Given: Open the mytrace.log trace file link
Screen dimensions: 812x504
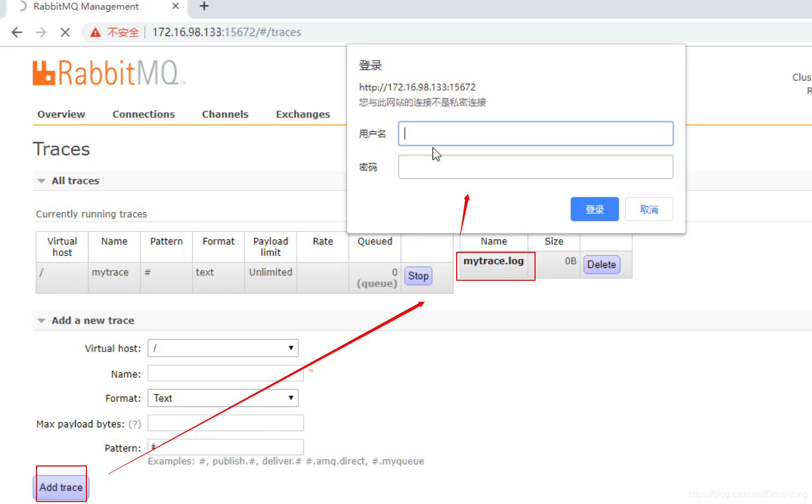Looking at the screenshot, I should [493, 261].
